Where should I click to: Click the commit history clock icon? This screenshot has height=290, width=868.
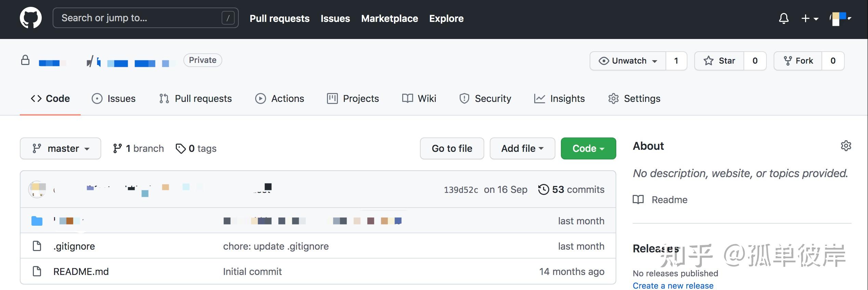click(543, 189)
